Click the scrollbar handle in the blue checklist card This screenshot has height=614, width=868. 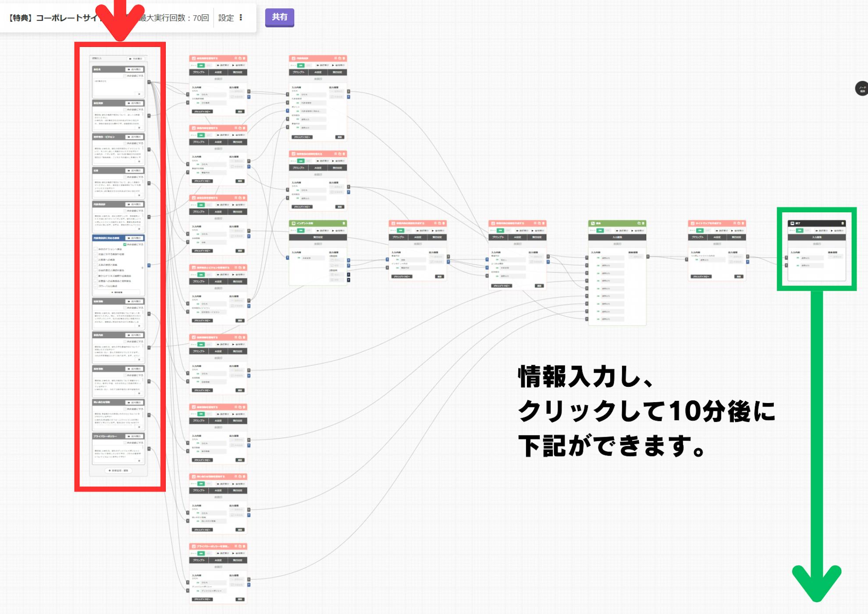pyautogui.click(x=142, y=268)
